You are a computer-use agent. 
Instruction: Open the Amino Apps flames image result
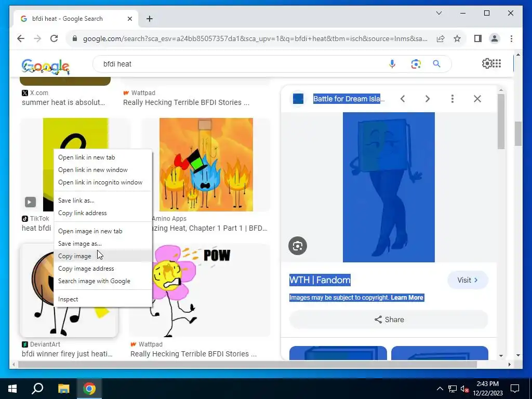pos(206,165)
